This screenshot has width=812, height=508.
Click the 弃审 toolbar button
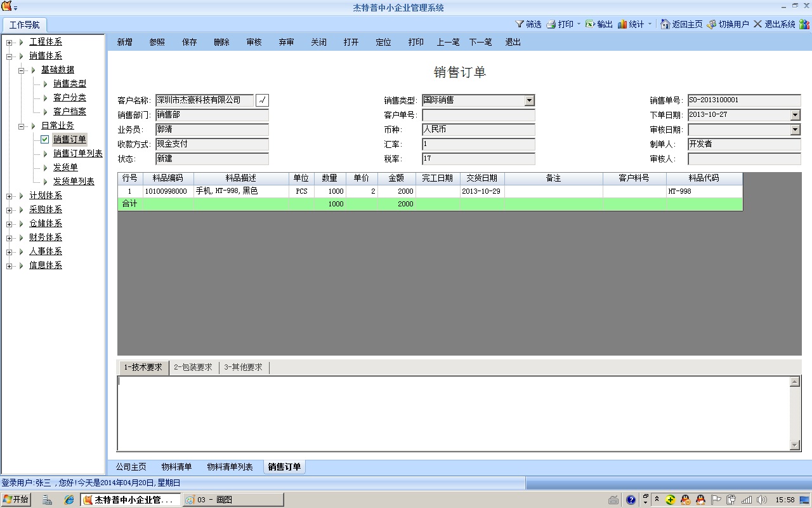(287, 42)
